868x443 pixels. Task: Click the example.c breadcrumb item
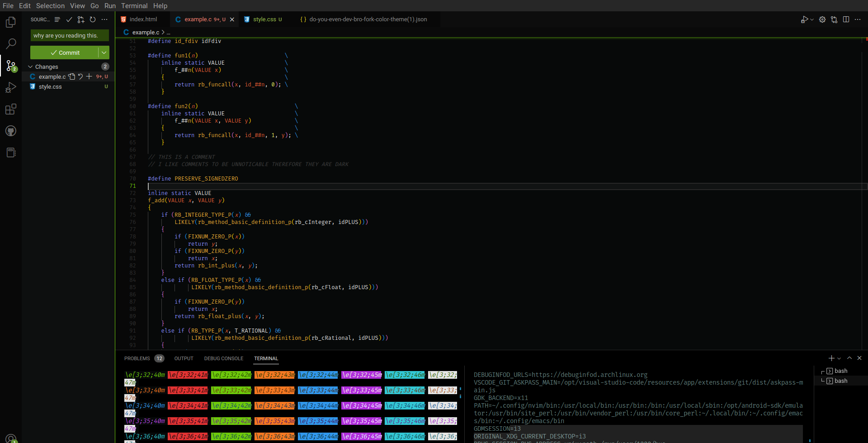(x=146, y=32)
